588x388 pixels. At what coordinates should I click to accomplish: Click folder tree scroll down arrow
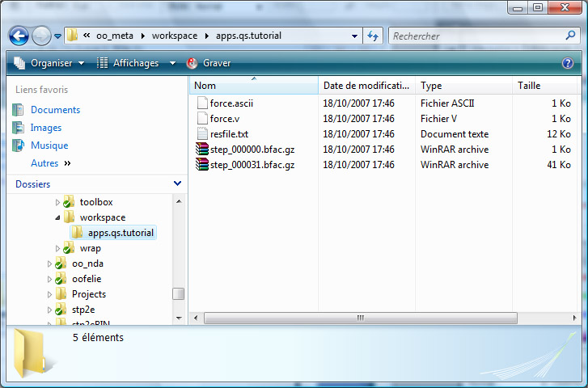pos(179,318)
